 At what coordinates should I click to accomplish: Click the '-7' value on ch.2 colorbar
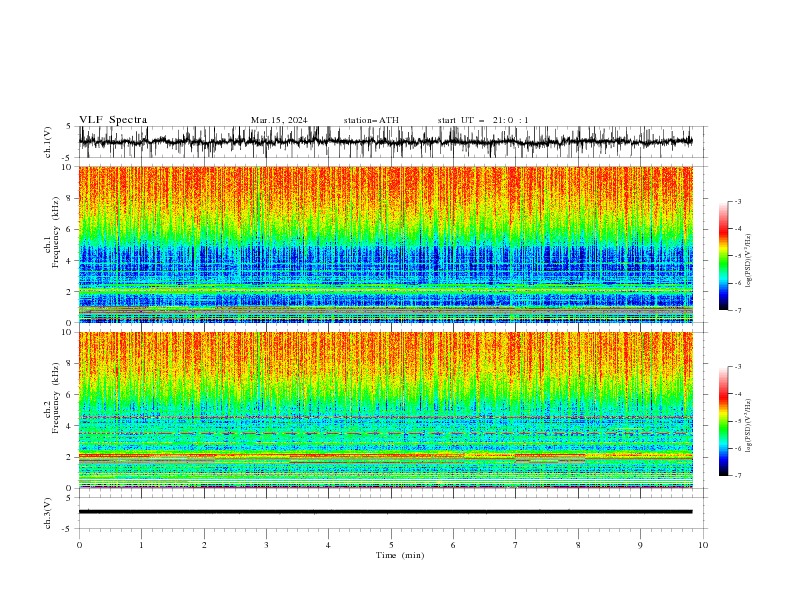(x=738, y=475)
